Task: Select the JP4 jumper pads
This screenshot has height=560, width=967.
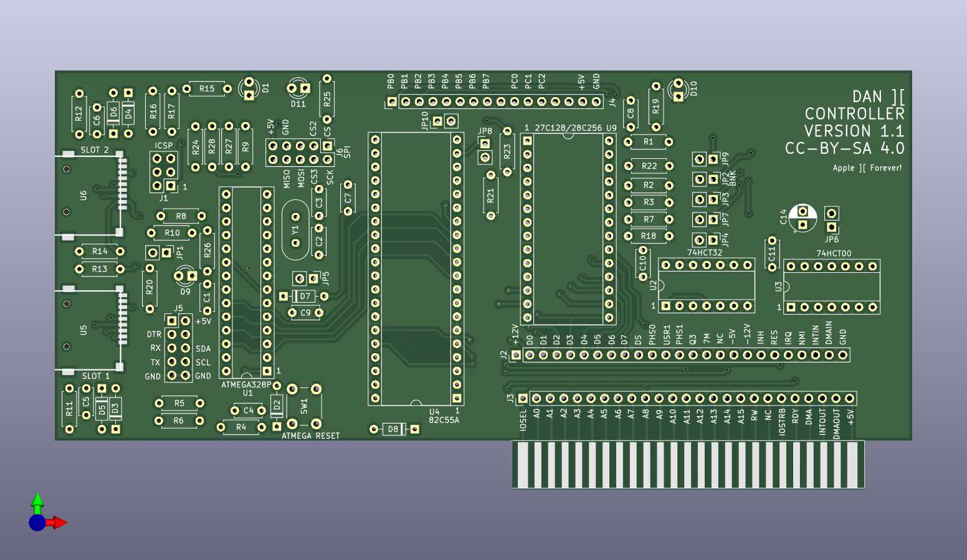Action: 706,240
